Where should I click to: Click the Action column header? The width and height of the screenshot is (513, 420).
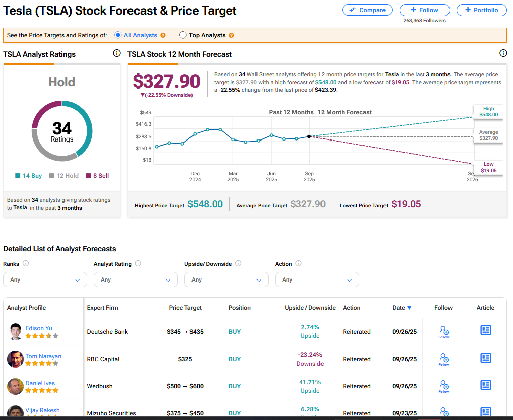tap(351, 308)
